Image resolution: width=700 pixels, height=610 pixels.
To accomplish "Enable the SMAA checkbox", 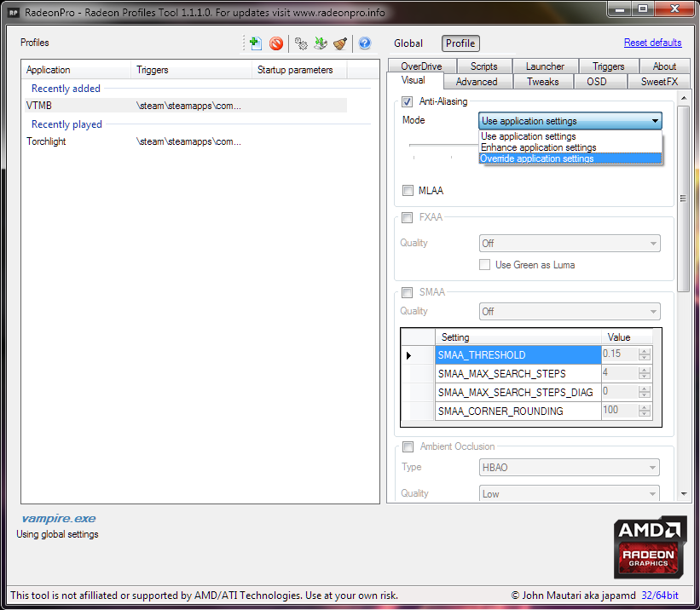I will pos(408,293).
